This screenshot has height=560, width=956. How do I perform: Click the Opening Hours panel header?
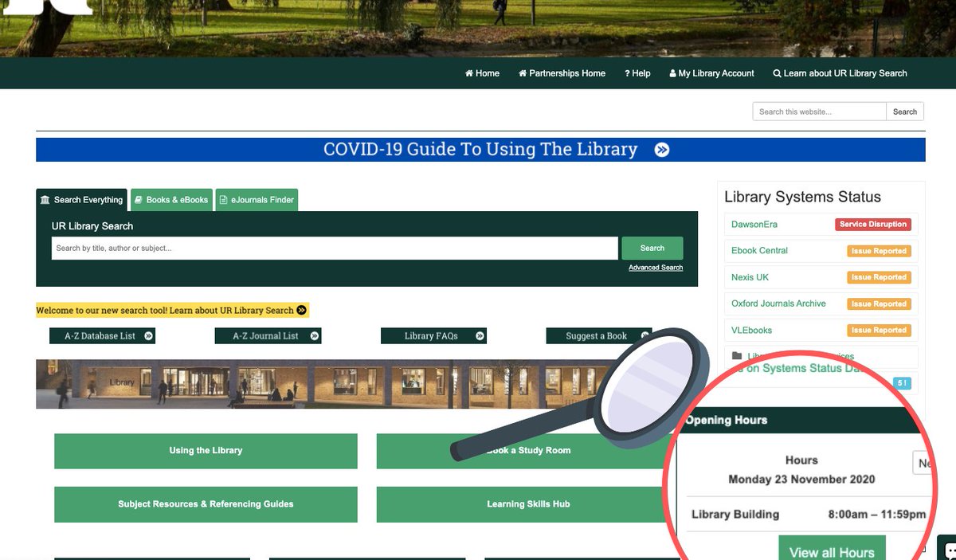click(801, 420)
